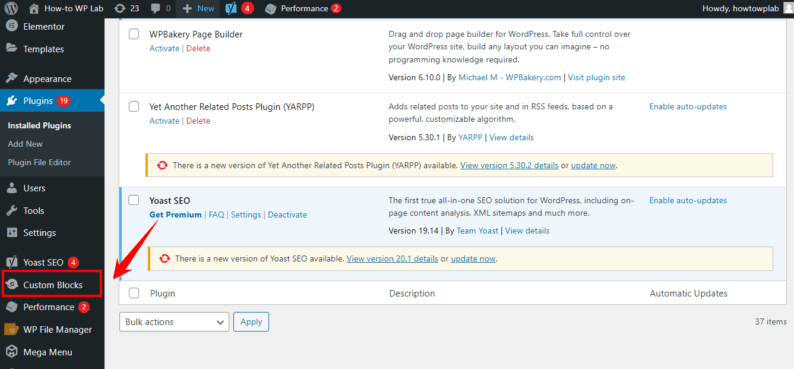The width and height of the screenshot is (794, 369).
Task: Click Howdy, howtowplab account text
Action: pos(740,9)
